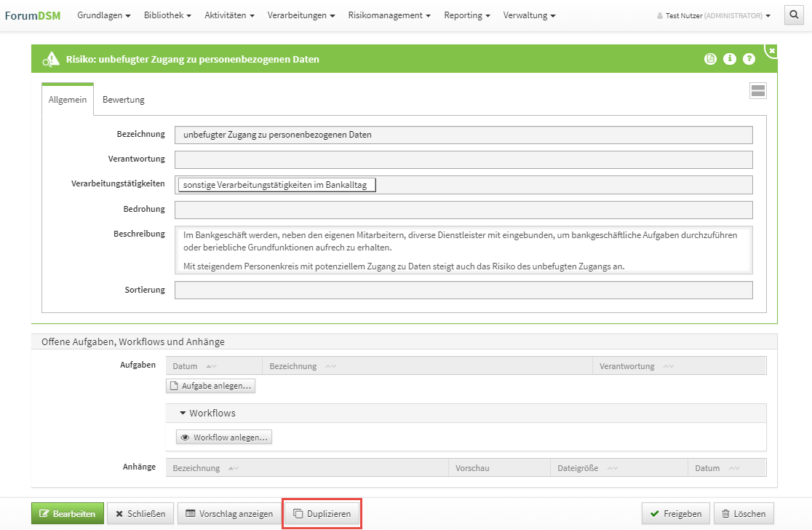Click the PDF export icon in header
The width and height of the screenshot is (812, 530).
pyautogui.click(x=711, y=59)
